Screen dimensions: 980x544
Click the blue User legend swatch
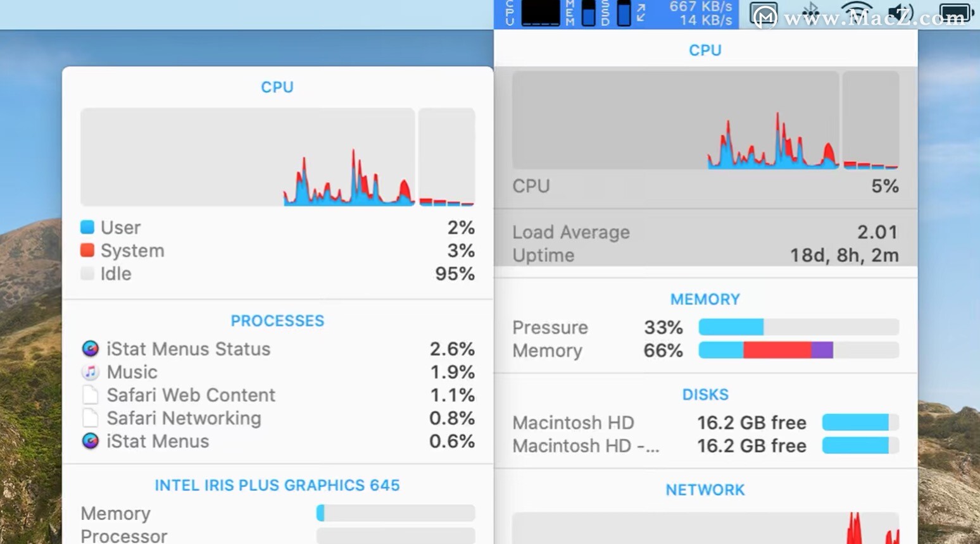87,227
